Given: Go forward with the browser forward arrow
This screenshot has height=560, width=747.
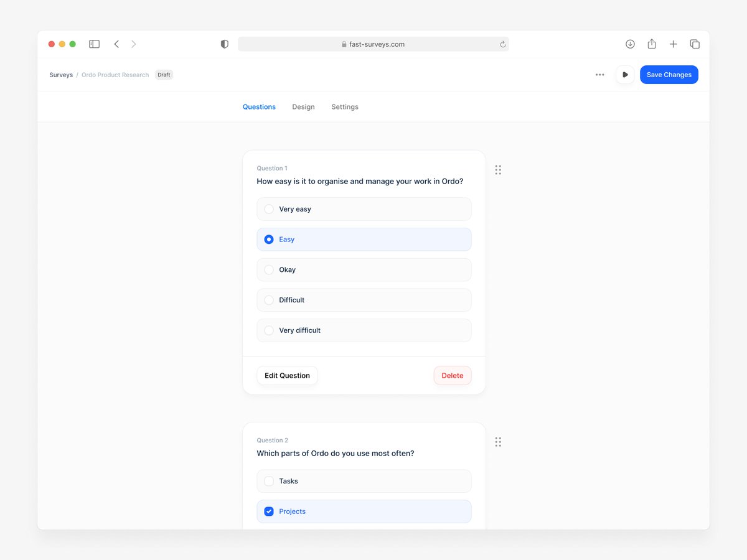Looking at the screenshot, I should coord(133,44).
